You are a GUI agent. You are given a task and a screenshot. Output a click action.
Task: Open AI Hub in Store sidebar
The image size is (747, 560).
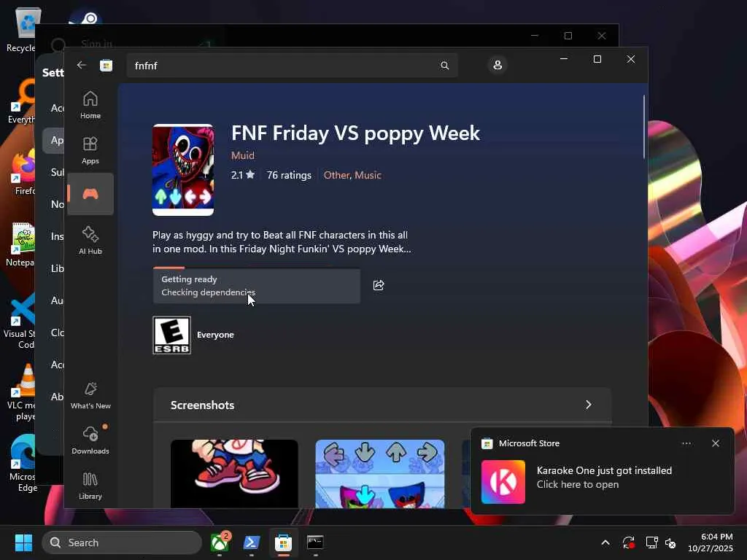(90, 241)
